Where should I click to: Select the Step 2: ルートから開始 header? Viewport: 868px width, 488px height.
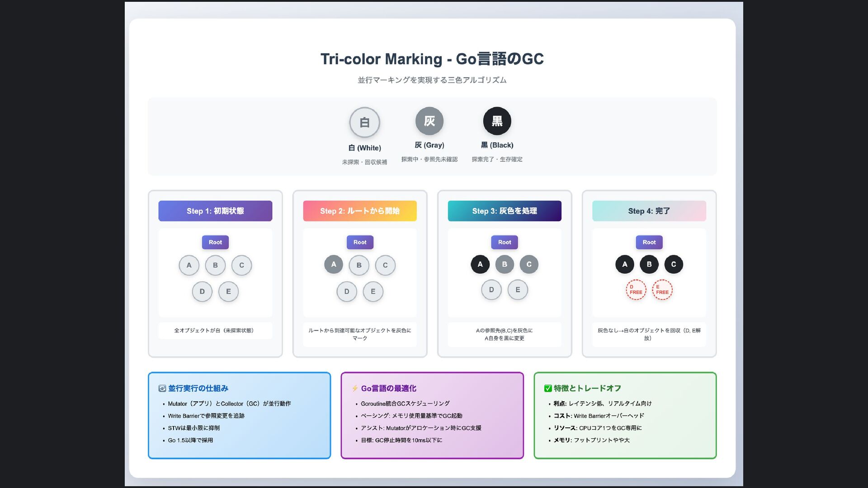[360, 211]
